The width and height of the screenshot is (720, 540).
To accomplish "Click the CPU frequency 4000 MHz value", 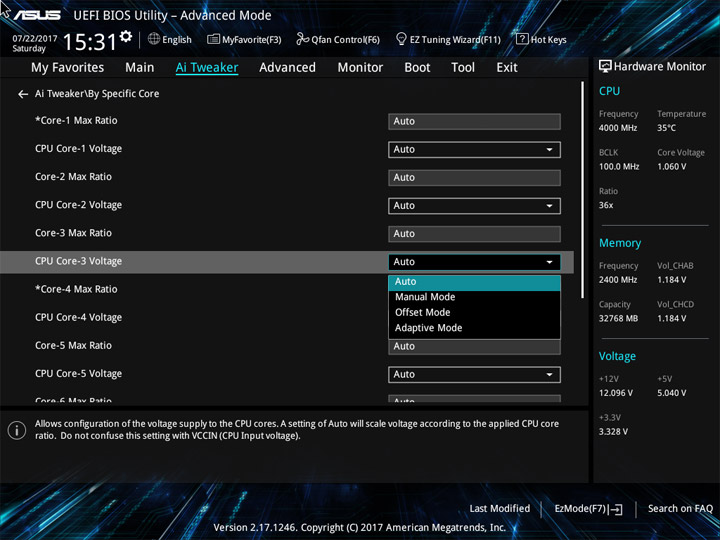I will (618, 128).
